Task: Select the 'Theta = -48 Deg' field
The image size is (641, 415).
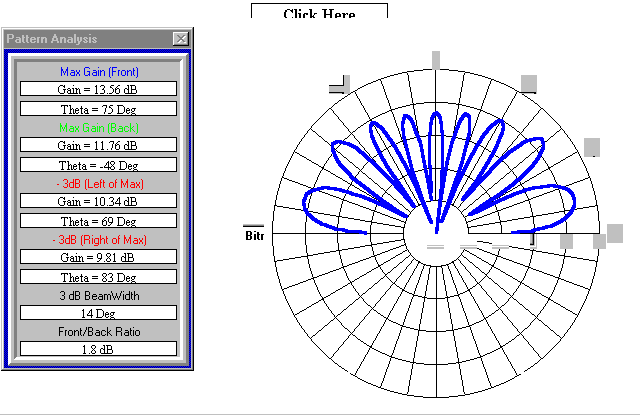Action: (x=99, y=165)
